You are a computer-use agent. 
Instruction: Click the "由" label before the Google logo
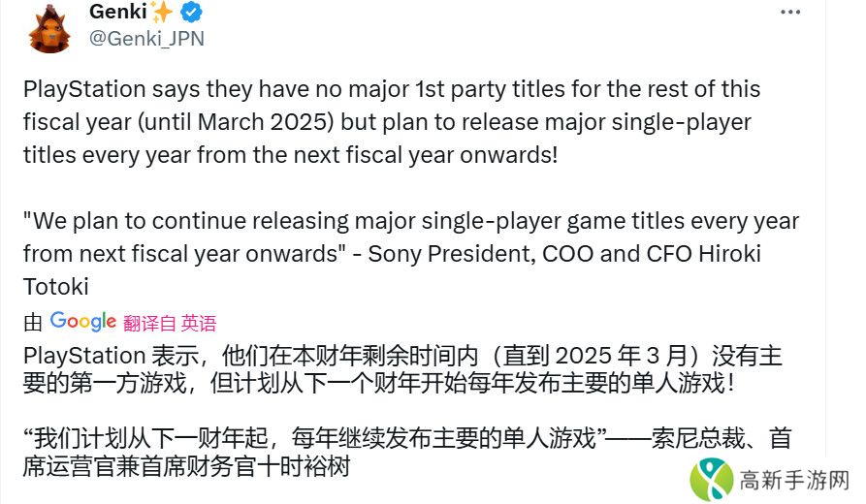(32, 323)
